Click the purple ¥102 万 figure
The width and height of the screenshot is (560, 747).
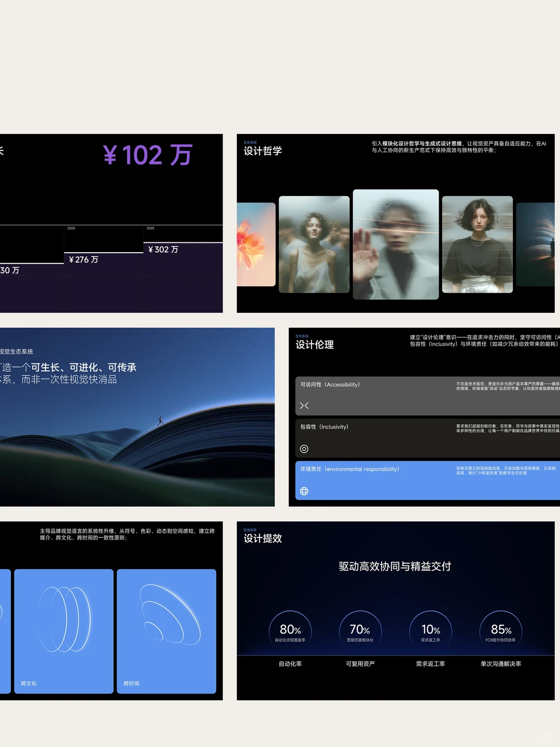[x=148, y=155]
